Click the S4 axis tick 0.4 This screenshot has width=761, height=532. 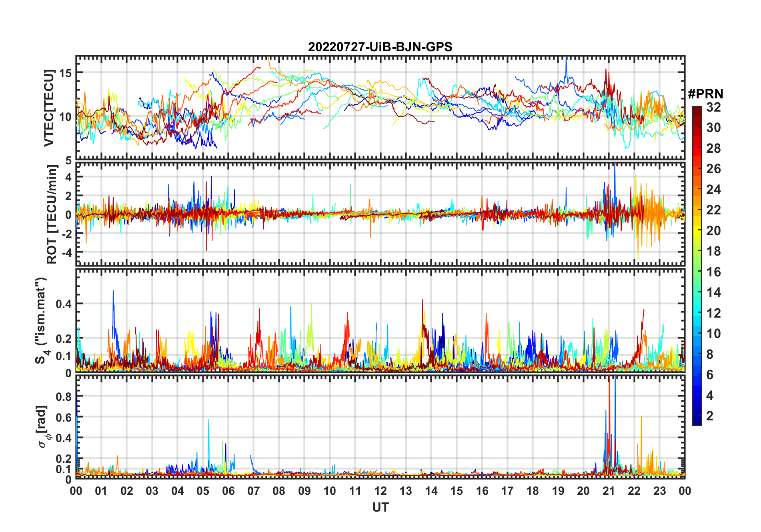64,304
